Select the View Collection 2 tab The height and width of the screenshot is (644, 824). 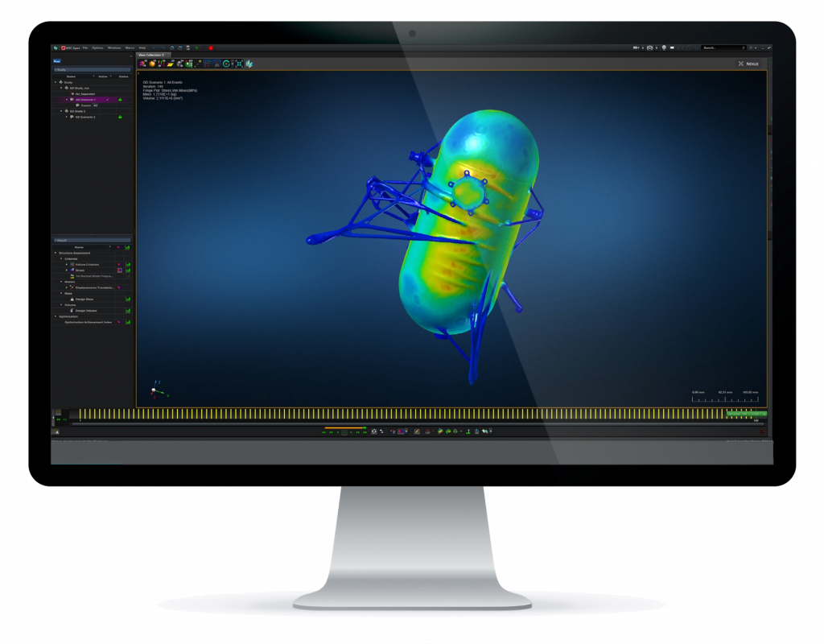pyautogui.click(x=151, y=55)
